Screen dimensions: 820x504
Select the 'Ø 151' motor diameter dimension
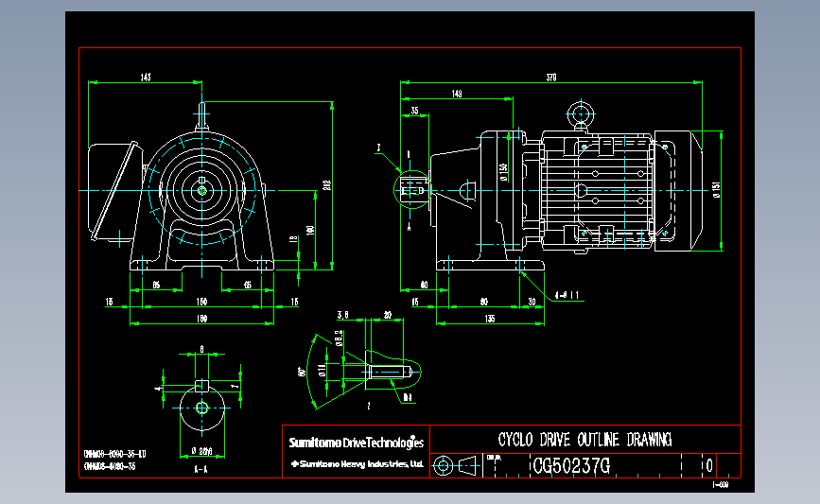(x=717, y=189)
